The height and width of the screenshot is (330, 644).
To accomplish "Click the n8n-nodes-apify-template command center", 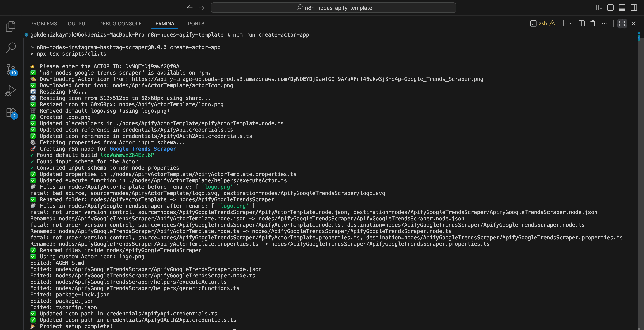I will coord(334,8).
